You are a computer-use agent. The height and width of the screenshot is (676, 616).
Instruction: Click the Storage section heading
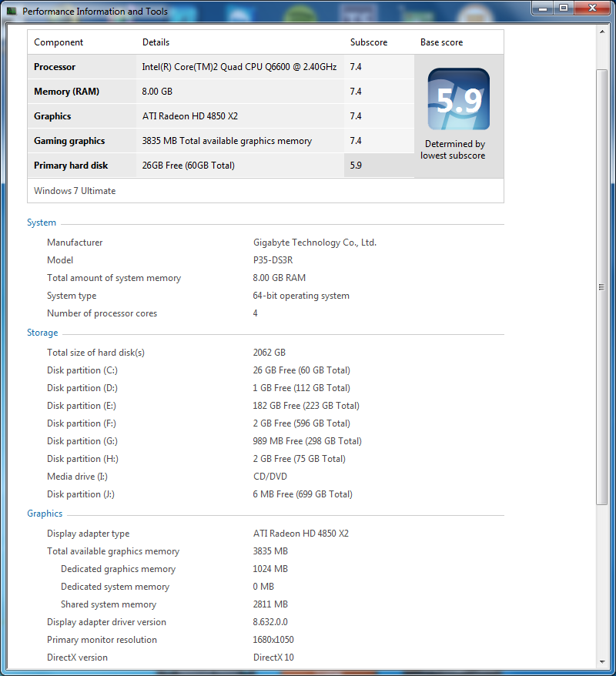(42, 333)
